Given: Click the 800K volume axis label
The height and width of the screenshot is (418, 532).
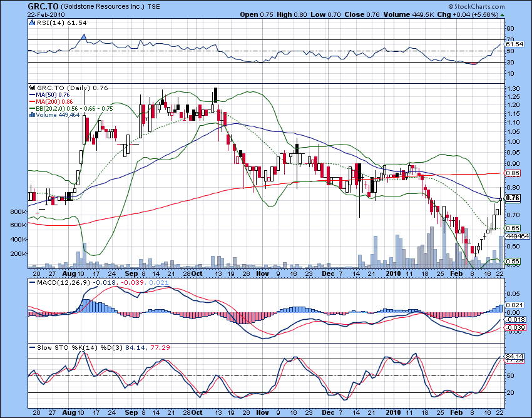Looking at the screenshot, I should tap(18, 212).
